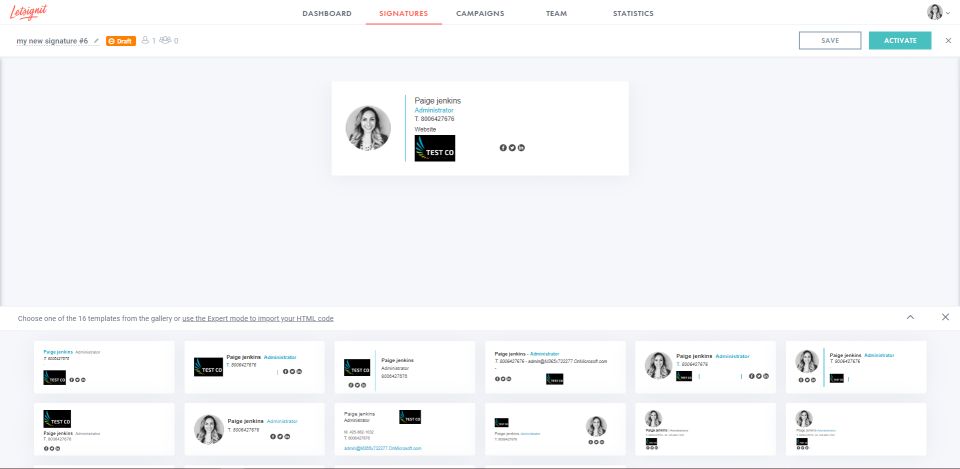Choose template with photo beside vertical teal line
The height and width of the screenshot is (469, 960).
pyautogui.click(x=856, y=367)
